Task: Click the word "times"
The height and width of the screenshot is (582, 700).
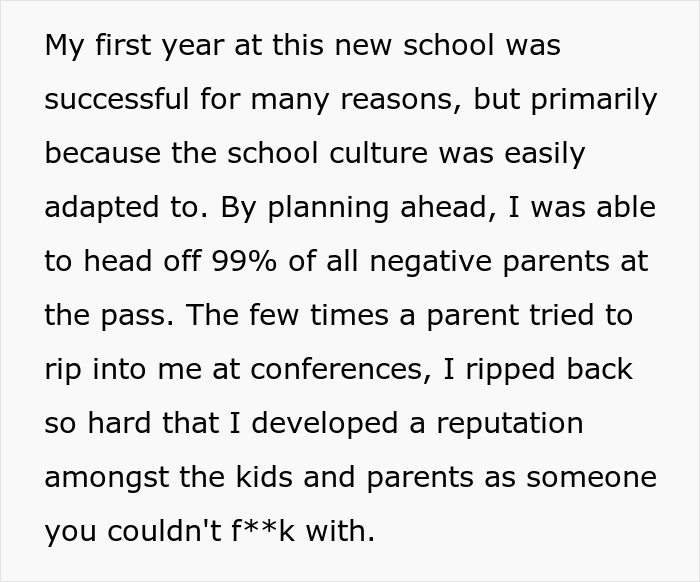Action: [x=349, y=315]
